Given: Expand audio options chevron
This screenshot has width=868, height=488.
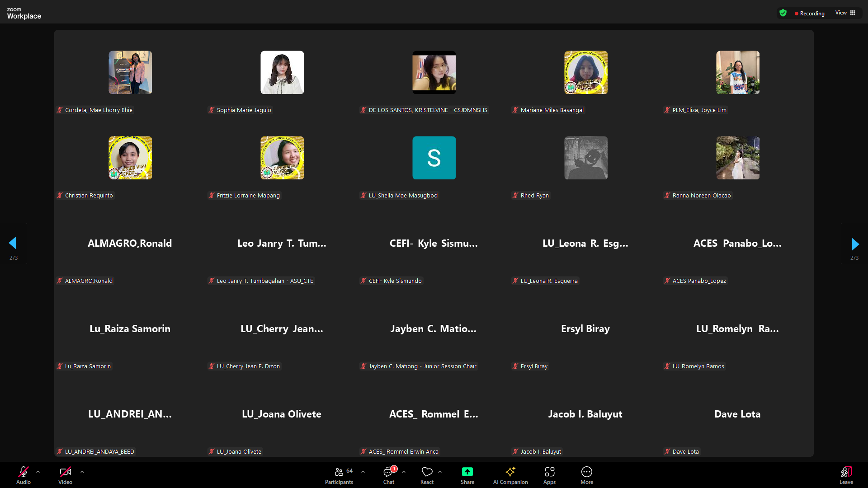Looking at the screenshot, I should pyautogui.click(x=38, y=472).
